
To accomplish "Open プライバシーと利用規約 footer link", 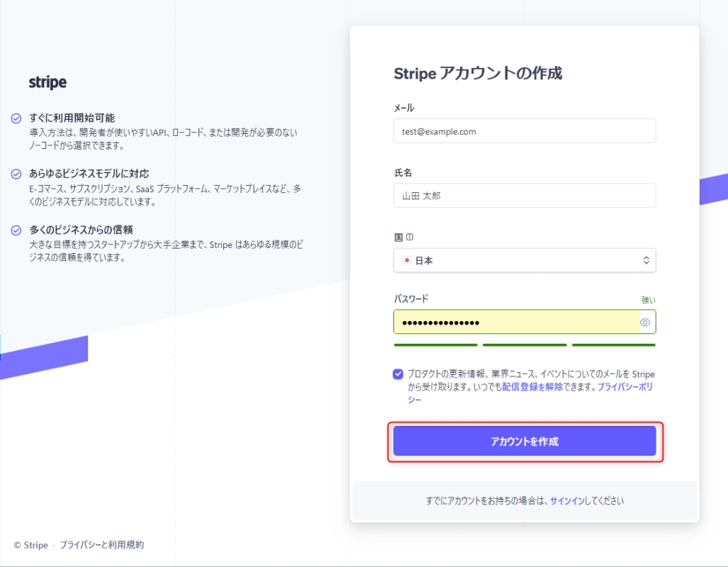I will (101, 545).
